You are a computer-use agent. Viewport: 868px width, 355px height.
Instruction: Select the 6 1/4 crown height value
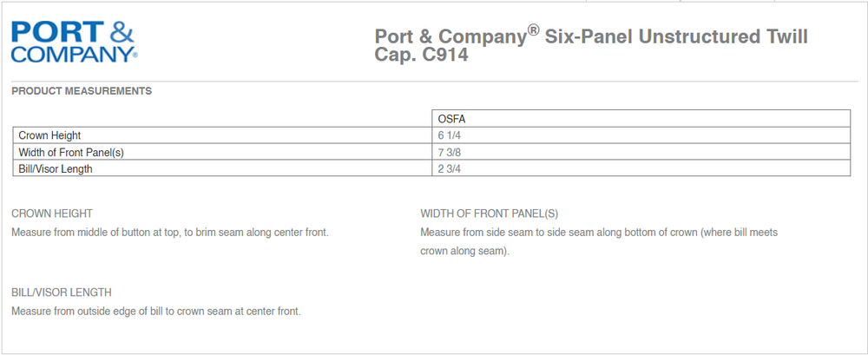coord(449,135)
